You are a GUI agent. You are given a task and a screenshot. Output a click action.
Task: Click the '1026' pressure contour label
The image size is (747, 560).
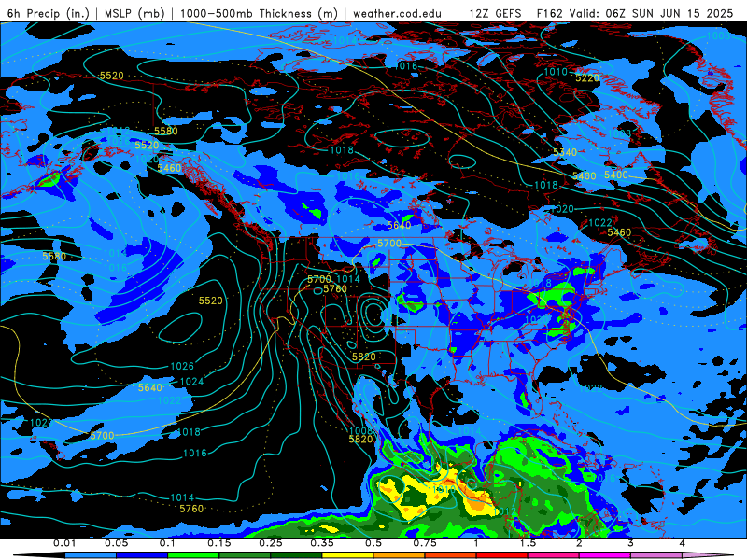click(182, 366)
